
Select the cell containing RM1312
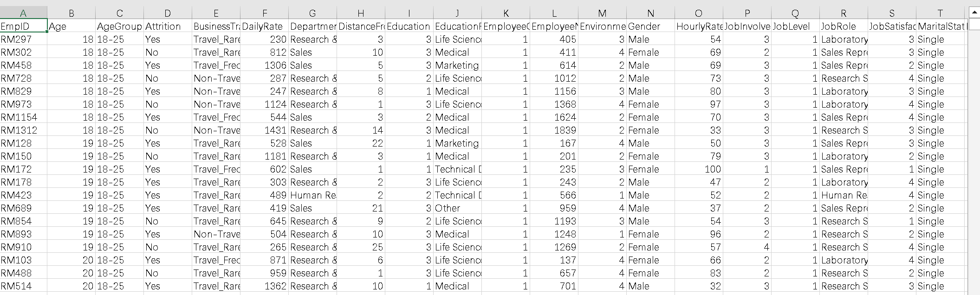point(23,130)
